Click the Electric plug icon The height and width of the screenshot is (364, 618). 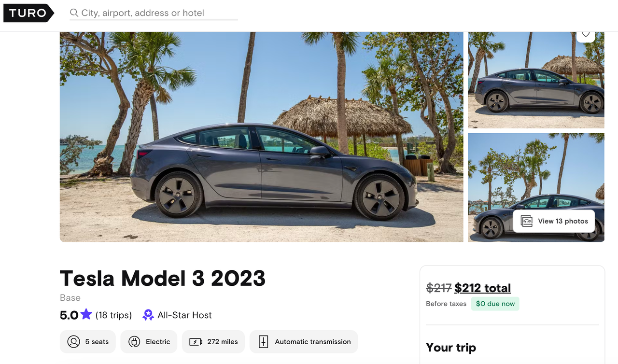click(x=134, y=342)
